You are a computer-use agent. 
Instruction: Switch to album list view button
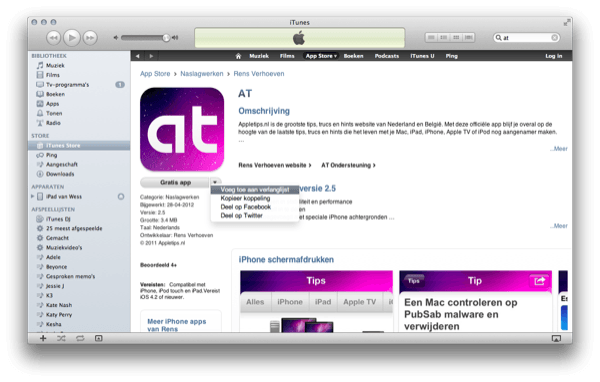[443, 38]
